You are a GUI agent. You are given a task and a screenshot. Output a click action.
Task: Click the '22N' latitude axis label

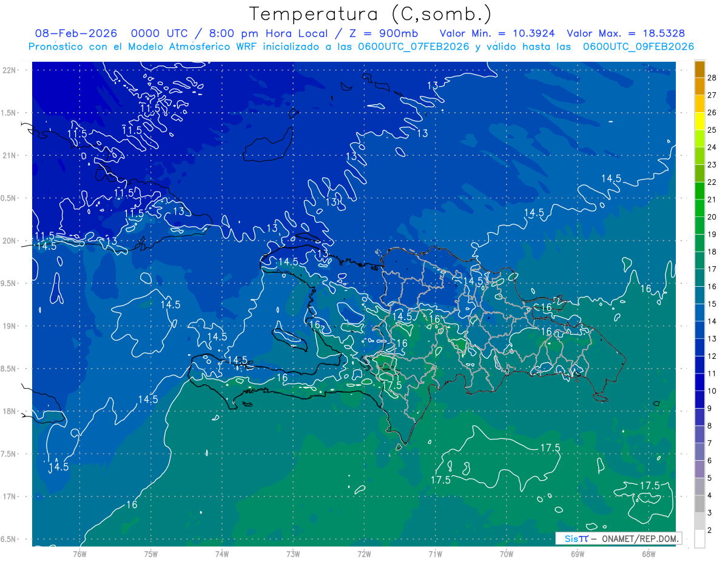8,70
